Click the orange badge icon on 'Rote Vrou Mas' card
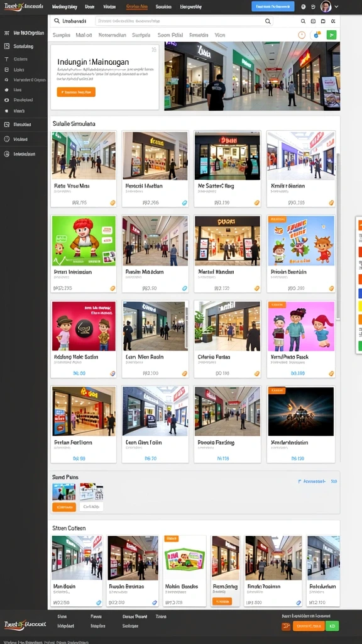Viewport: 362px width, 644px height. [112, 203]
